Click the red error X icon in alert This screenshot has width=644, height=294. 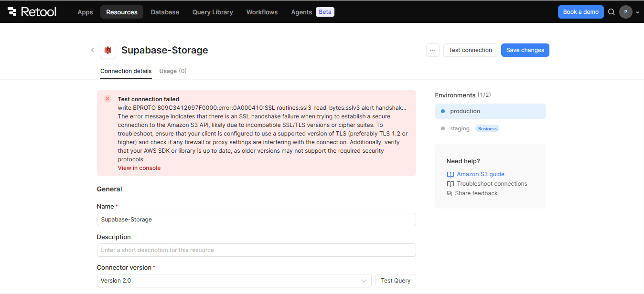(x=107, y=99)
